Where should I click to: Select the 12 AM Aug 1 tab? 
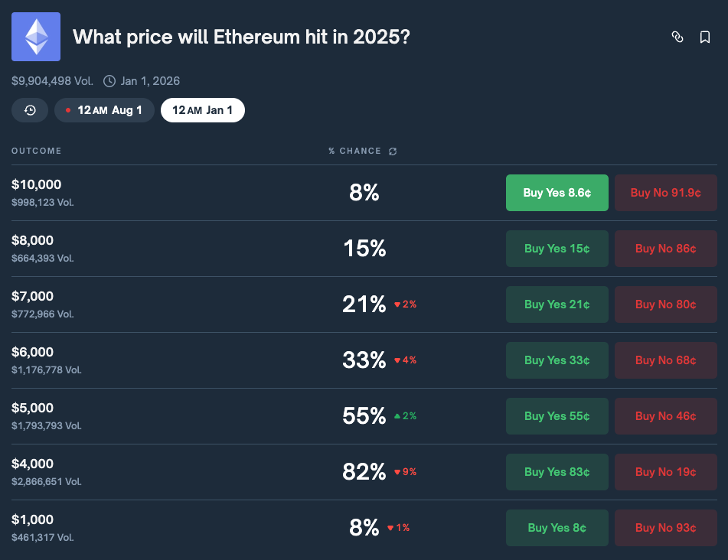(104, 110)
